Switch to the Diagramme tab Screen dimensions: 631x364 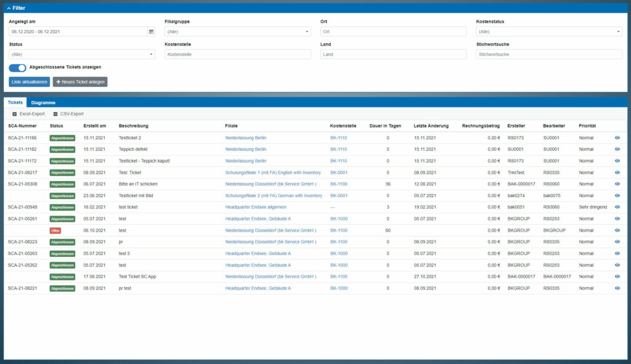[x=43, y=103]
